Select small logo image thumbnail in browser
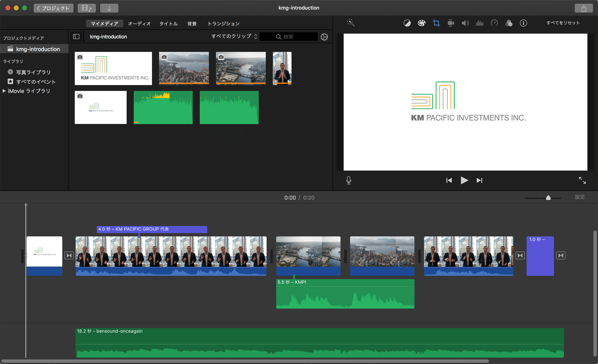The image size is (598, 364). click(100, 107)
